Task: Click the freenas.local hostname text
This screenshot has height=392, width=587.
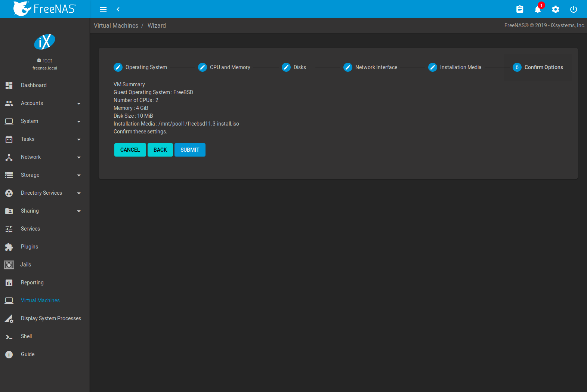Action: 45,68
